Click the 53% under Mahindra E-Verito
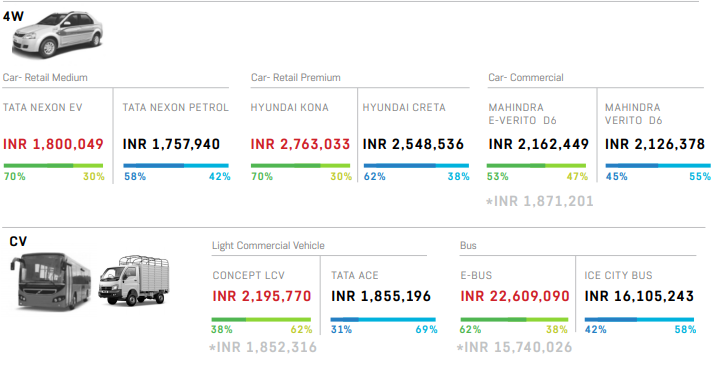This screenshot has width=719, height=389. [x=498, y=177]
